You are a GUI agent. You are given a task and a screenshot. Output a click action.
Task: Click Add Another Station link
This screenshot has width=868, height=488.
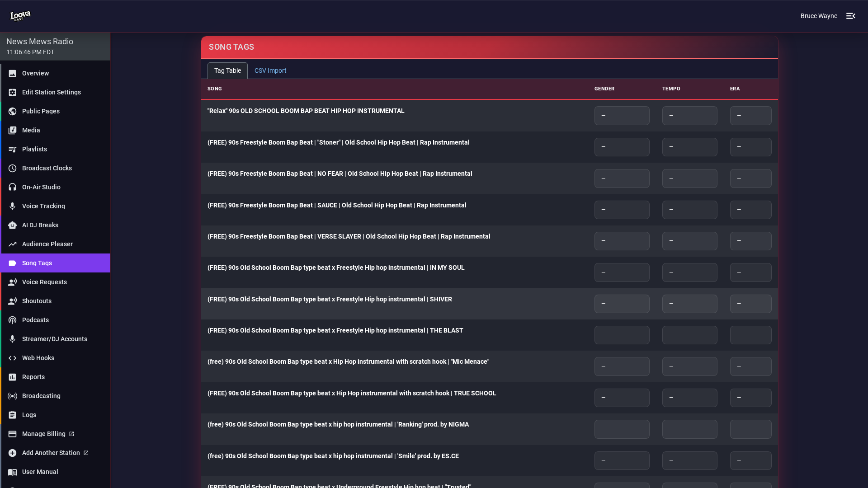tap(55, 453)
